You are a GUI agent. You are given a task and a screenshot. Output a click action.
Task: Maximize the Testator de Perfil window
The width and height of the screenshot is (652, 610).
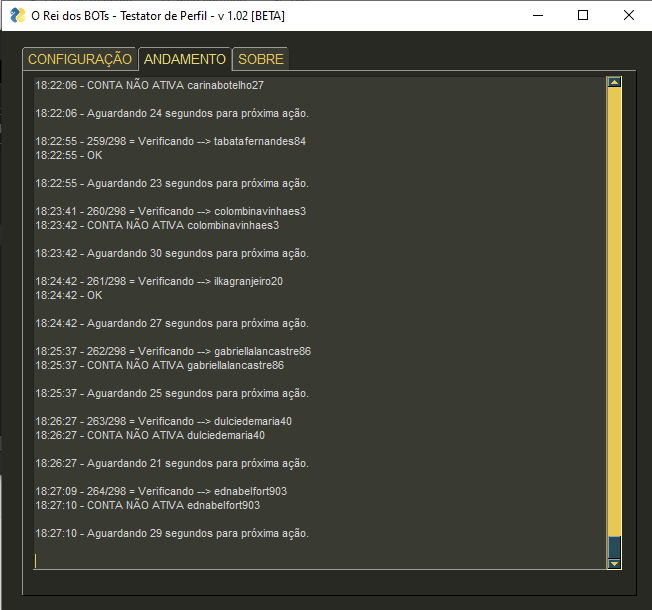[x=583, y=15]
